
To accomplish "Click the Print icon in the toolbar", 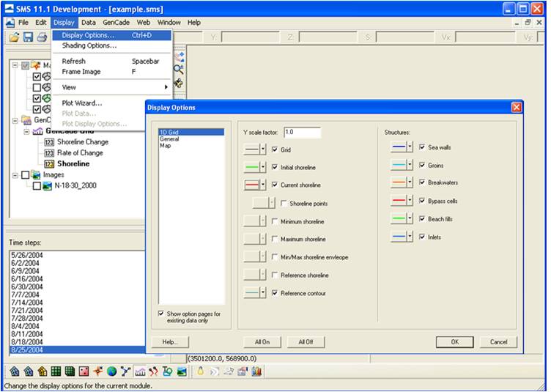I will [x=42, y=37].
